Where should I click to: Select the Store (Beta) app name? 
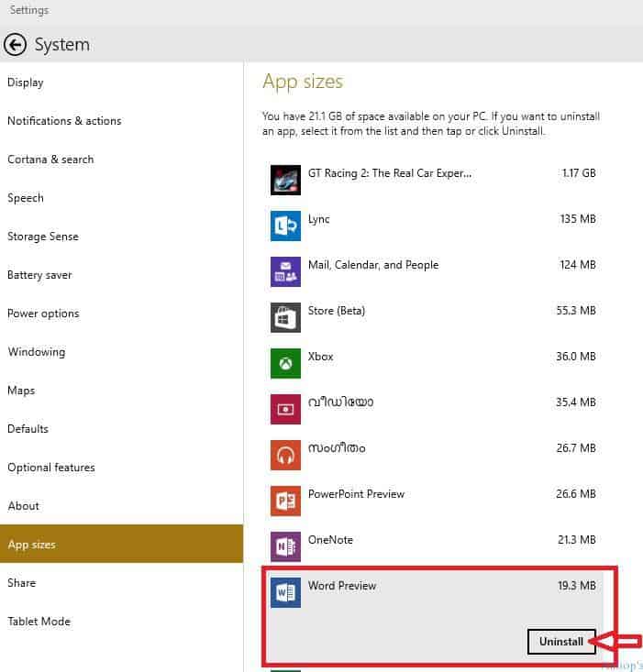(x=337, y=311)
